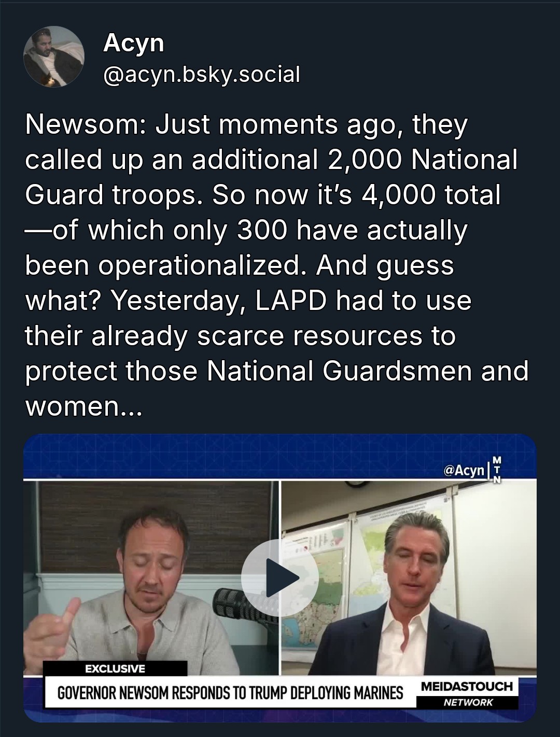This screenshot has width=560, height=737.
Task: Select the headline banner about deploying Marines
Action: [230, 693]
